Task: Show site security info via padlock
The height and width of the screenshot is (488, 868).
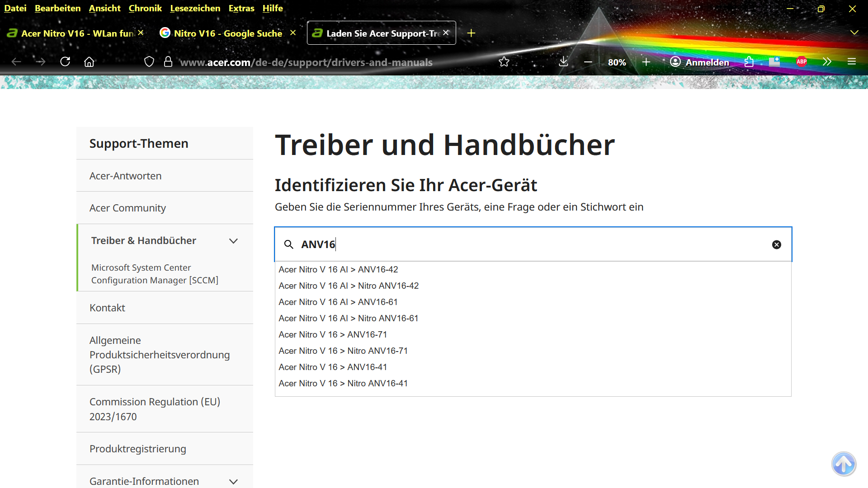Action: 168,62
